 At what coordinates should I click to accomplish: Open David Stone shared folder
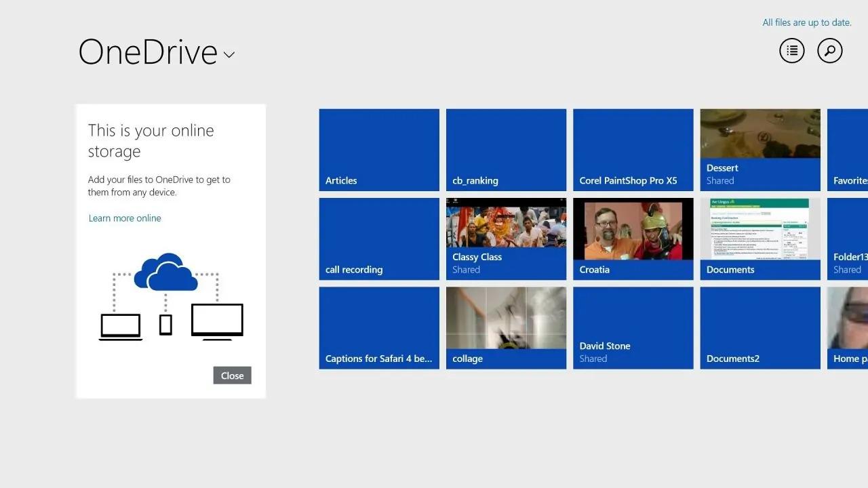coord(633,328)
